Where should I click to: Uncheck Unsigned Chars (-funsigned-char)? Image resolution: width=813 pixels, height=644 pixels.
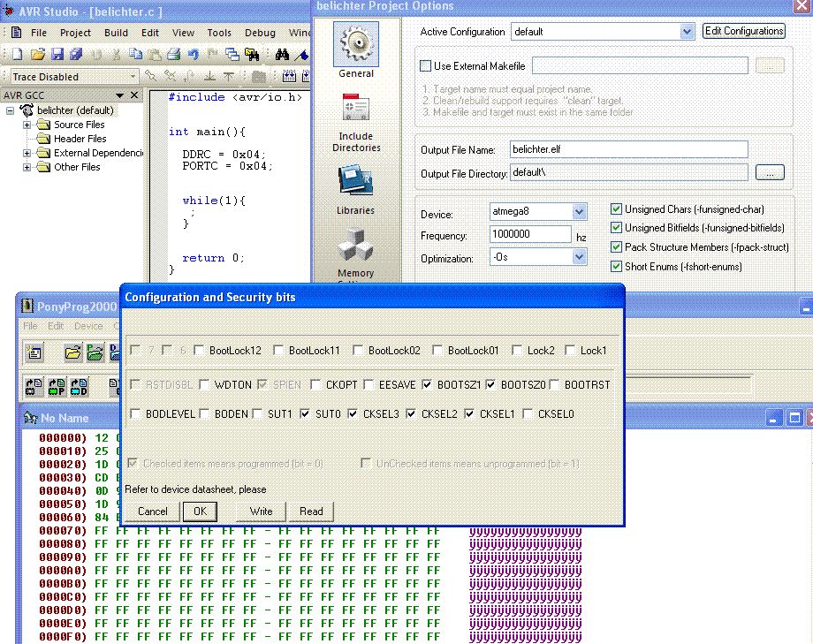(x=616, y=209)
